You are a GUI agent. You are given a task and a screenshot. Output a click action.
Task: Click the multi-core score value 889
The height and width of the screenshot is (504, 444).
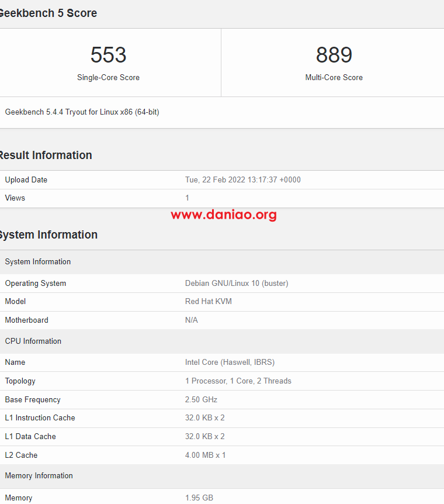tap(334, 54)
